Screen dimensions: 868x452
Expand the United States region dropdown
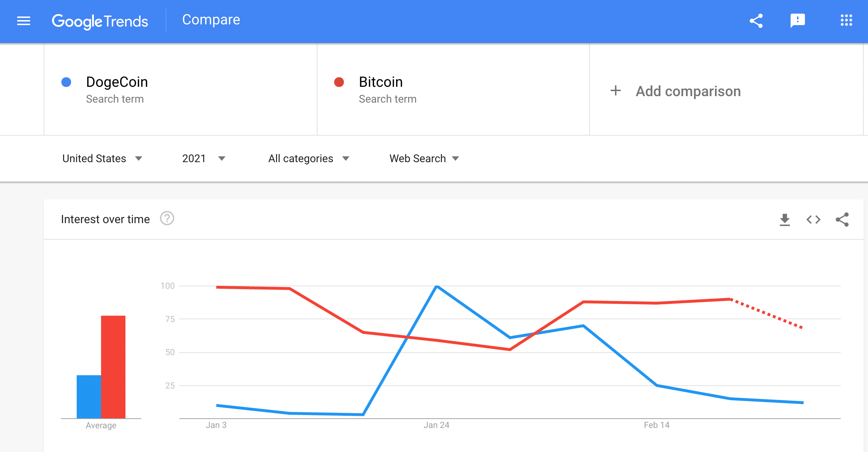click(102, 159)
